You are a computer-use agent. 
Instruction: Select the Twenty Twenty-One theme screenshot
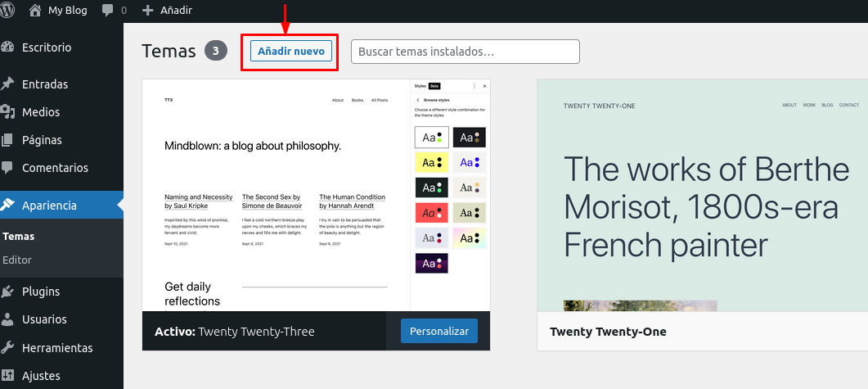(703, 195)
